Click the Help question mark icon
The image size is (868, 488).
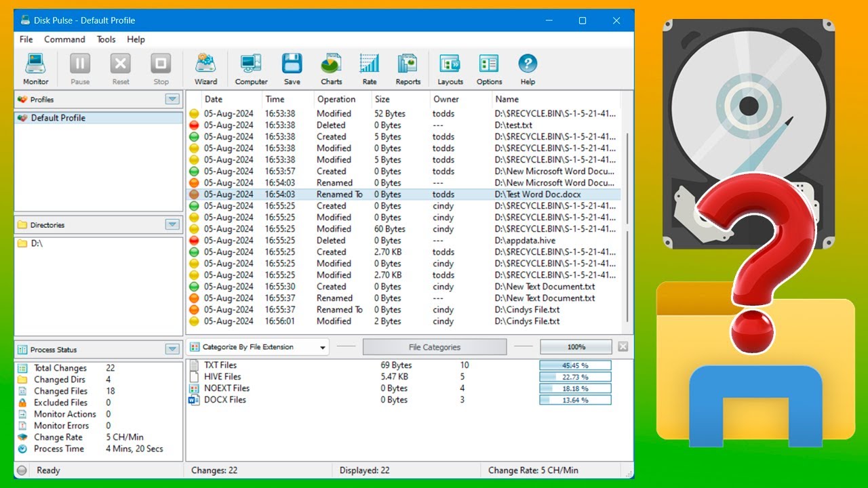[528, 64]
